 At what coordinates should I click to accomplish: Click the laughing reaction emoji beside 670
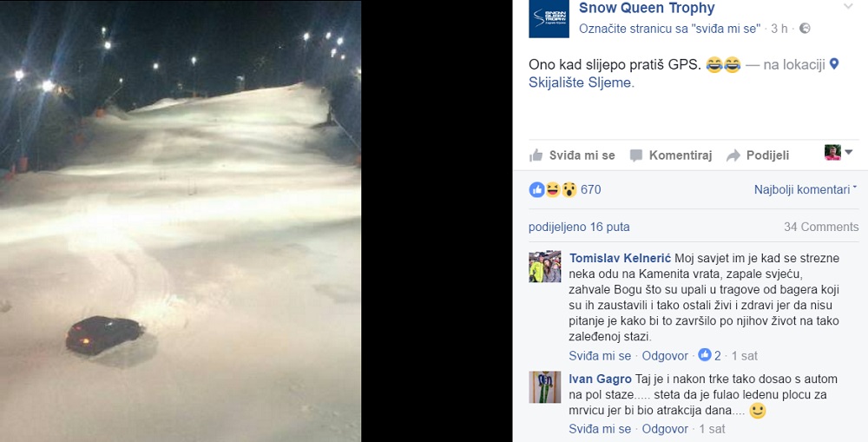[x=552, y=190]
